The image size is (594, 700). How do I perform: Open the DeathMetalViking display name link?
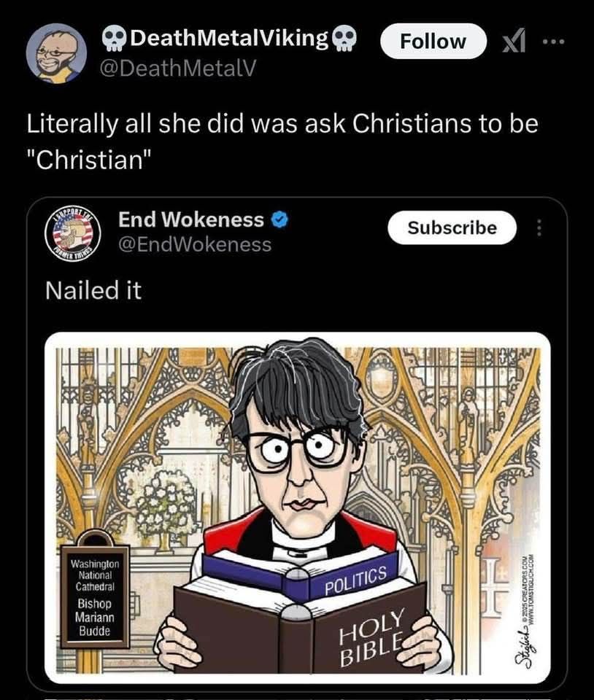[x=228, y=38]
